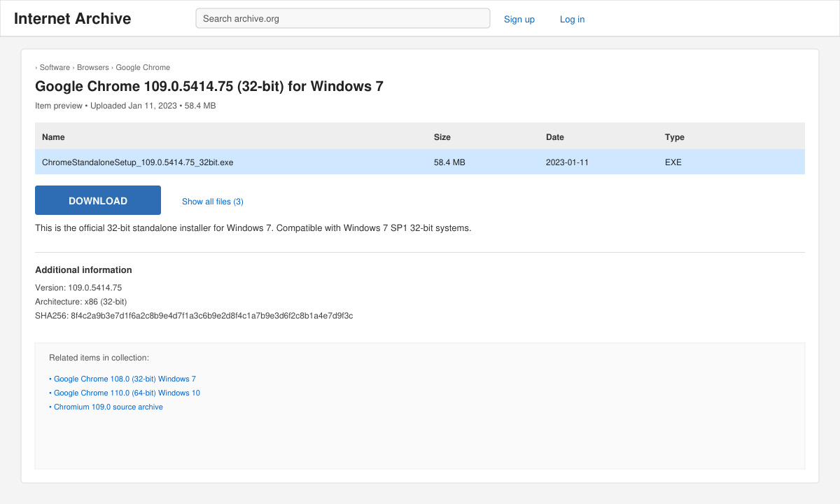The height and width of the screenshot is (504, 840).
Task: Open Chromium 109.0 source archive link
Action: pos(106,407)
